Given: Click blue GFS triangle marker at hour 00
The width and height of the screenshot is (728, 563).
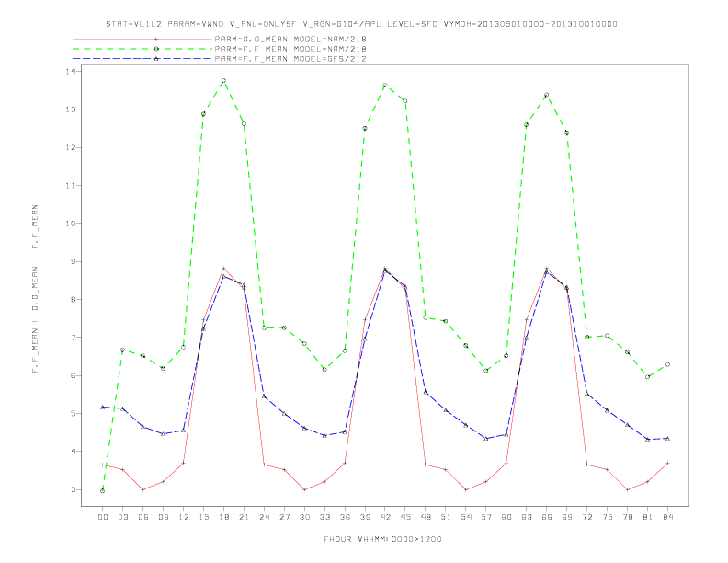Looking at the screenshot, I should pyautogui.click(x=103, y=407).
